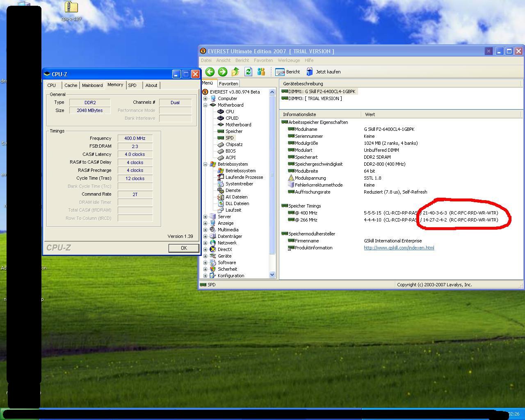Image resolution: width=525 pixels, height=420 pixels.
Task: Select EVEREST v3.80.974 Beta root node
Action: point(235,92)
